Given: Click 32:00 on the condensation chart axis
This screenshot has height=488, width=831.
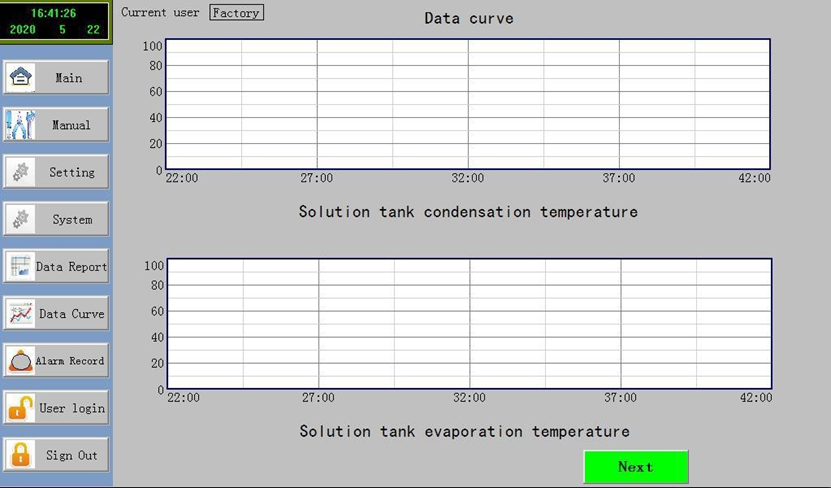Looking at the screenshot, I should tap(467, 178).
